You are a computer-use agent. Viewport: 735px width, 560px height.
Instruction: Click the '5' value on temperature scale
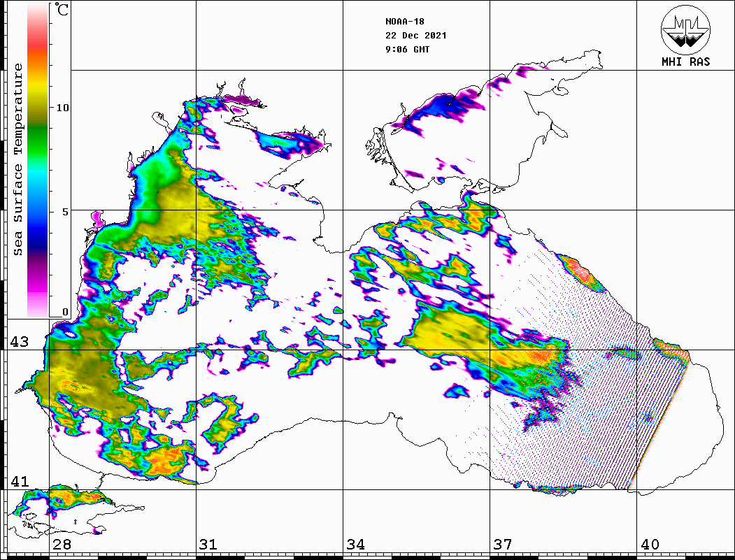(x=66, y=212)
